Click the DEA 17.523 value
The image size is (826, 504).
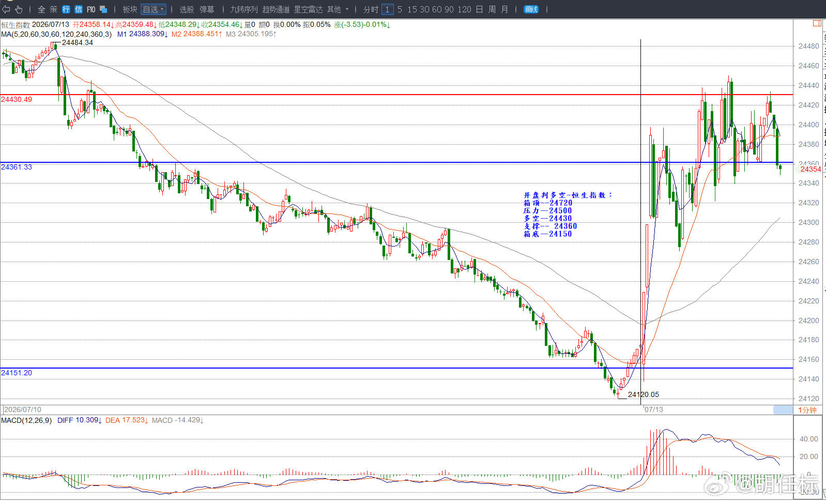[x=127, y=420]
